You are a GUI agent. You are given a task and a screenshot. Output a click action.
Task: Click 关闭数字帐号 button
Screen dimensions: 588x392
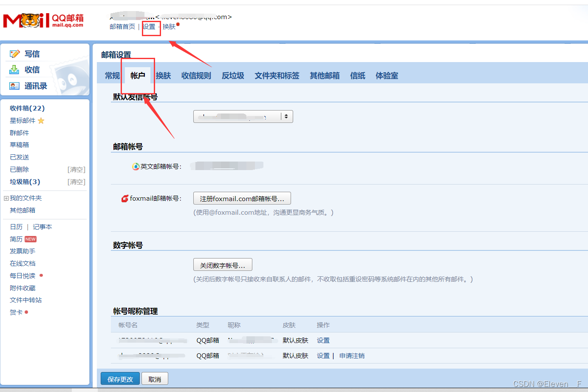[x=223, y=265]
